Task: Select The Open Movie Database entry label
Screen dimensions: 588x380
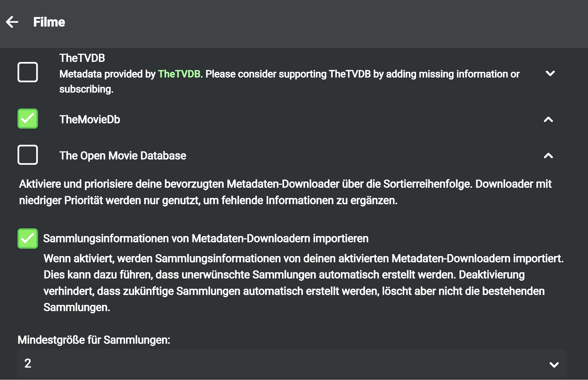Action: [123, 156]
